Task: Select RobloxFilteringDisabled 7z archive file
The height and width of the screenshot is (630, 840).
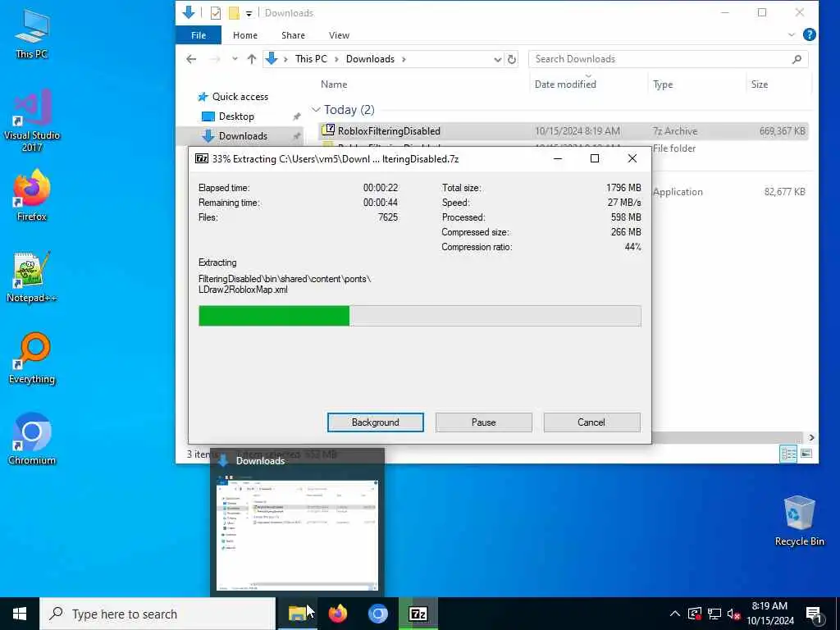Action: coord(563,131)
